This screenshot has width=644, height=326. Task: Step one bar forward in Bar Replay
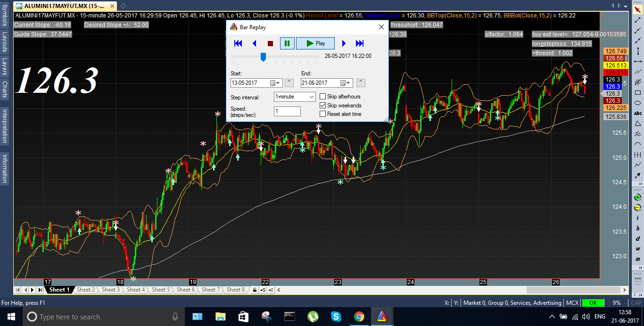[x=344, y=43]
